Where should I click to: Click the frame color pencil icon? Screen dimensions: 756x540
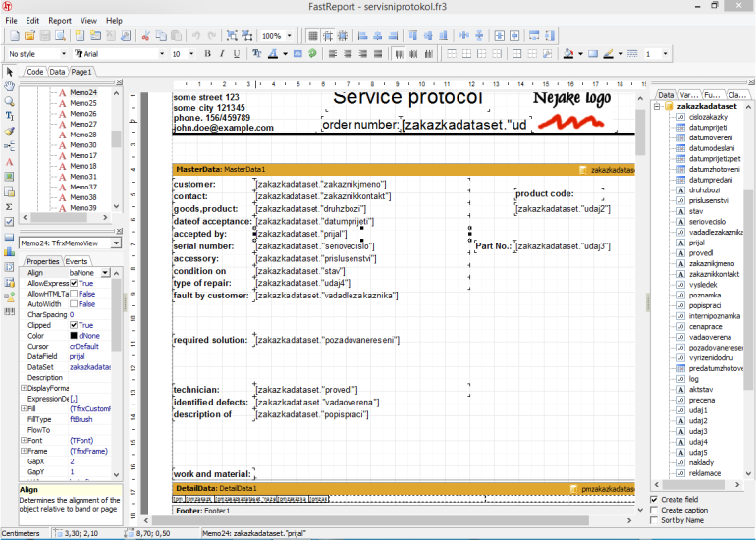click(x=609, y=54)
